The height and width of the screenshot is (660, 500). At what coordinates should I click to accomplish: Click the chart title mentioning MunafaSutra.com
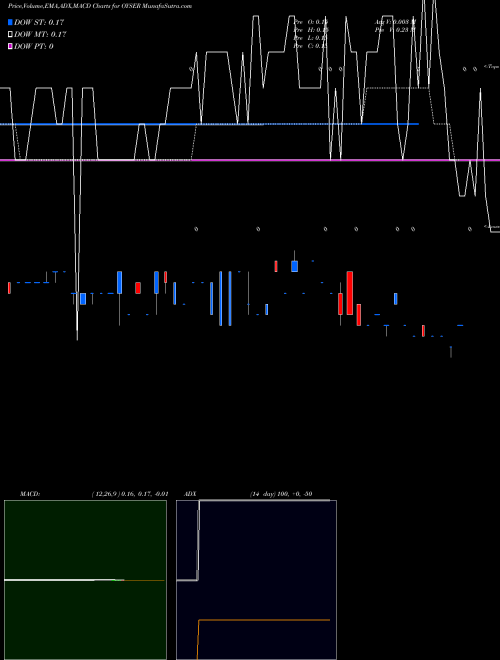[100, 6]
